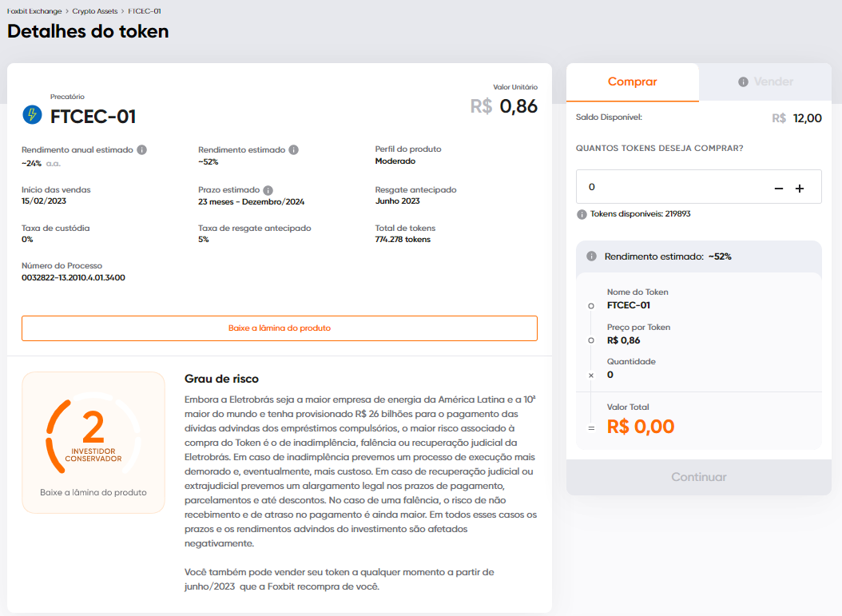842x616 pixels.
Task: Click Tokens disponíveis: 219893 text
Action: (640, 214)
